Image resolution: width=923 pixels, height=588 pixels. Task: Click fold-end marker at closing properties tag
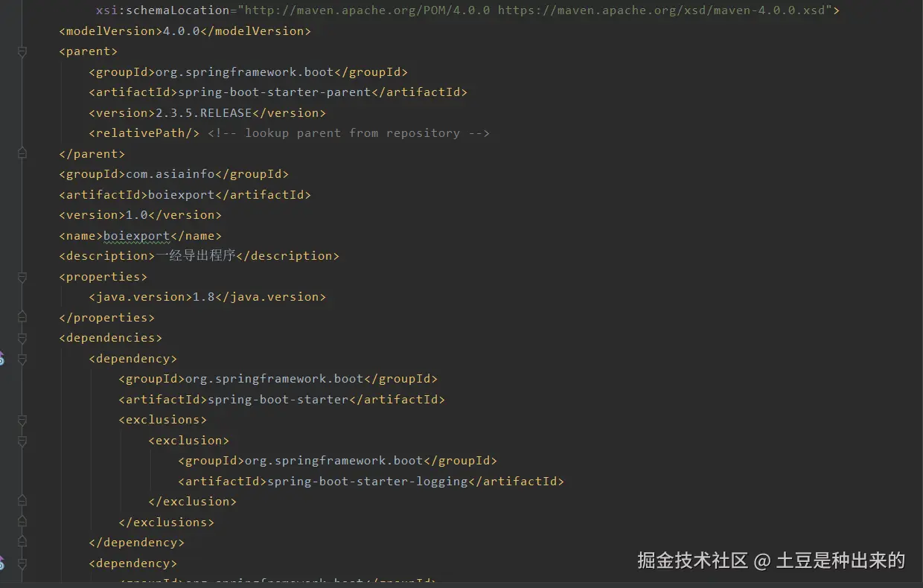22,318
